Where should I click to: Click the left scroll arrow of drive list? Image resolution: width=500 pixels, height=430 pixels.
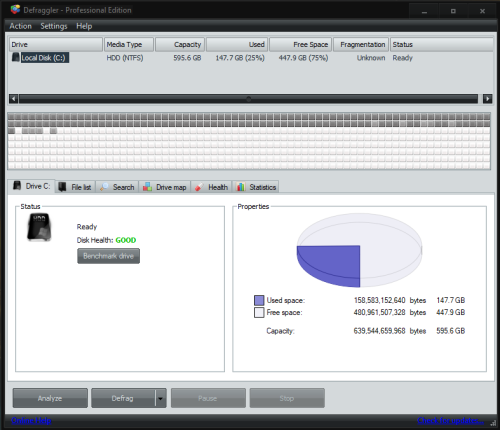(13, 99)
